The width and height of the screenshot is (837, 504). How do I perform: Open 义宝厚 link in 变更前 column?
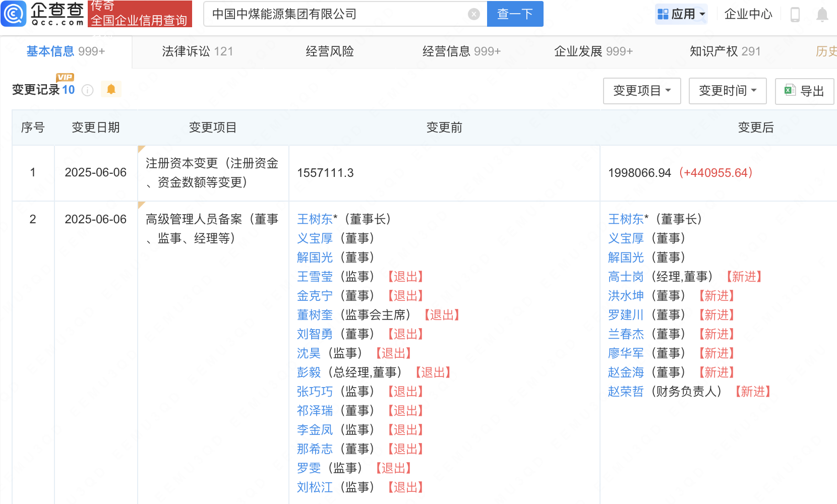coord(315,238)
